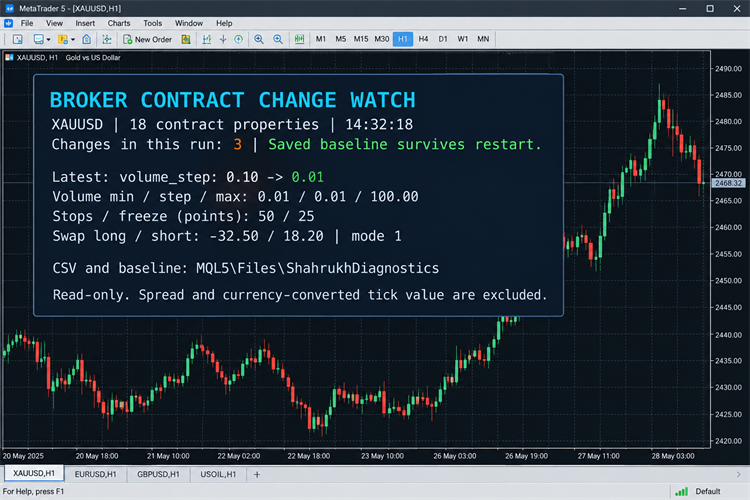Click 'For Help, press F1' status text
This screenshot has height=500, width=750.
click(33, 491)
